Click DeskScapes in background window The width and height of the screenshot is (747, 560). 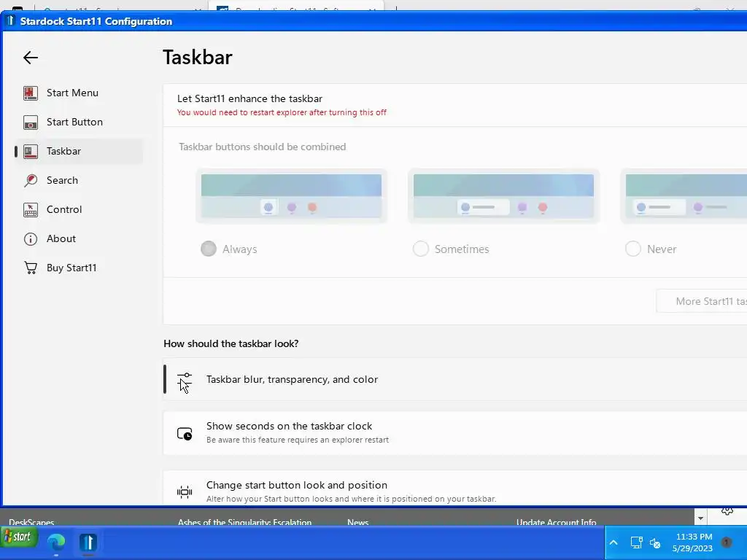point(31,522)
